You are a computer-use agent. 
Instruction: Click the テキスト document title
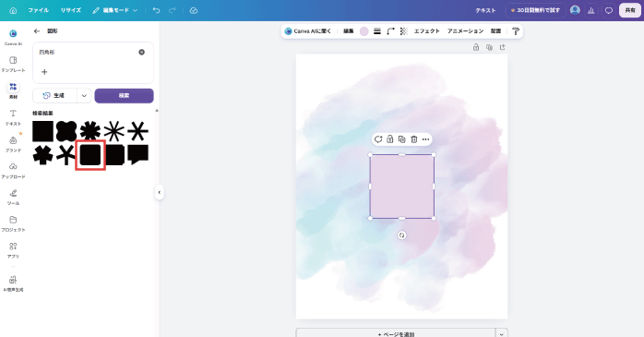[485, 10]
